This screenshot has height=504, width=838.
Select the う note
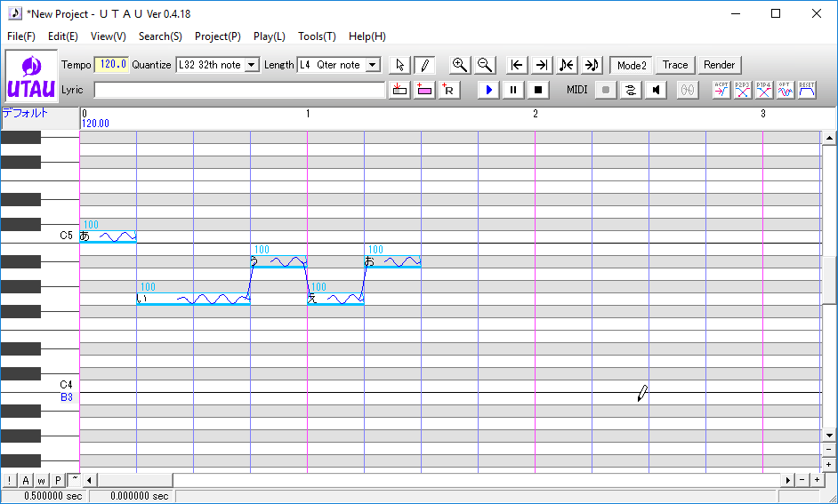coord(278,261)
